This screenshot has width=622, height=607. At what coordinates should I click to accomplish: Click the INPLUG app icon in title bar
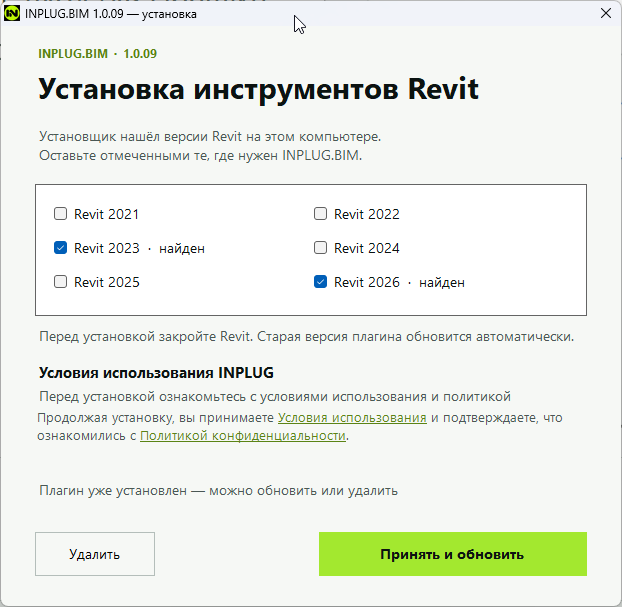pos(12,13)
